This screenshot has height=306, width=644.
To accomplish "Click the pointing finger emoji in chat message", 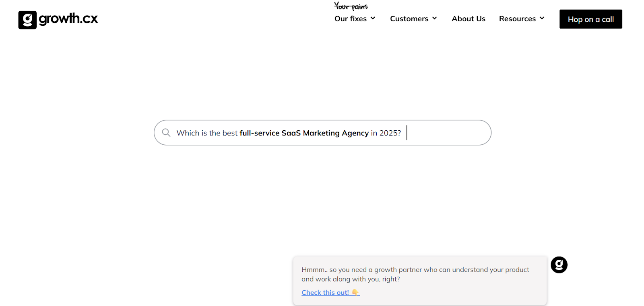I will pos(355,292).
